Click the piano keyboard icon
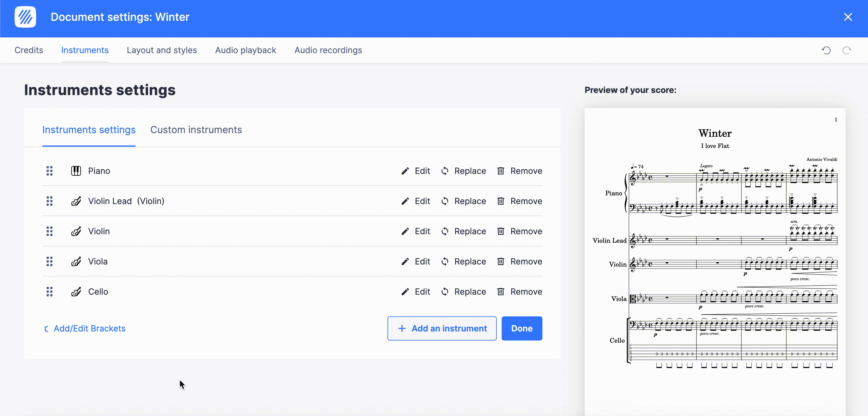Image resolution: width=868 pixels, height=416 pixels. [x=76, y=171]
